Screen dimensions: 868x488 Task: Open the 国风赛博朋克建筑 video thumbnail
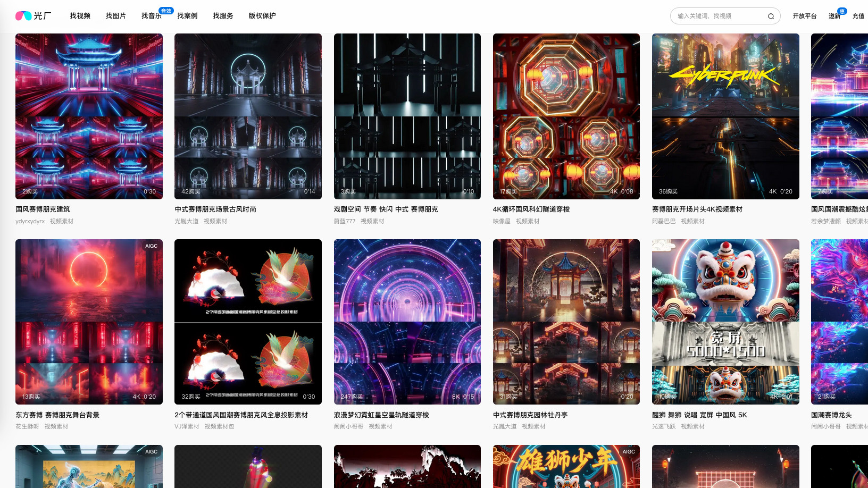pyautogui.click(x=89, y=116)
